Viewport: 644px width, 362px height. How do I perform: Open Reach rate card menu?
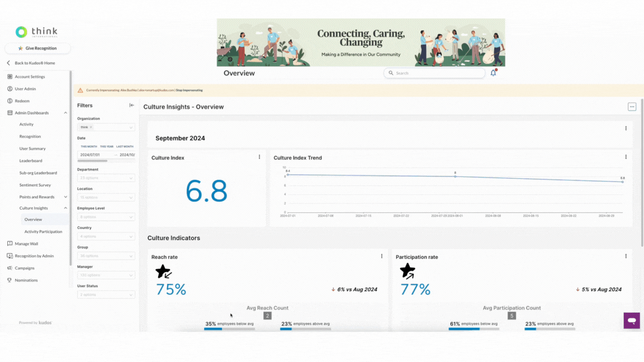pos(382,256)
